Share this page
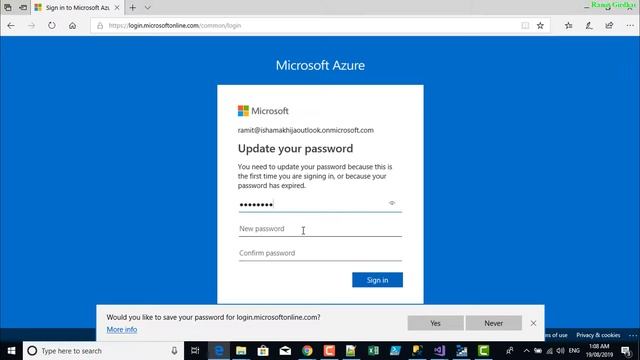 coord(609,25)
